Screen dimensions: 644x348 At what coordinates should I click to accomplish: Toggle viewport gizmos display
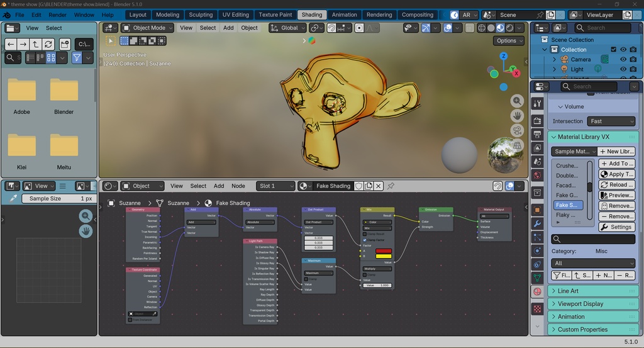[x=426, y=28]
